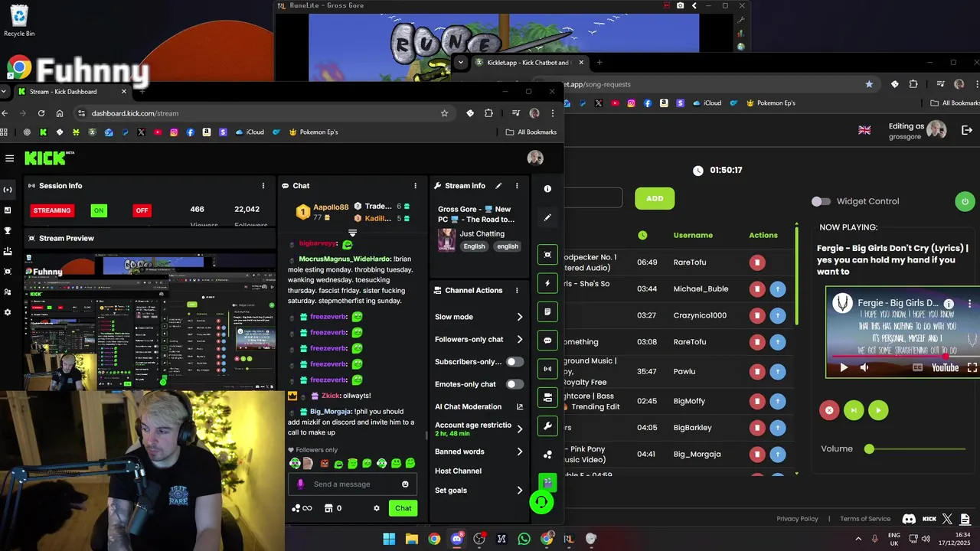Click the lightning bolt icon in right toolbar
This screenshot has width=980, height=551.
coord(547,283)
